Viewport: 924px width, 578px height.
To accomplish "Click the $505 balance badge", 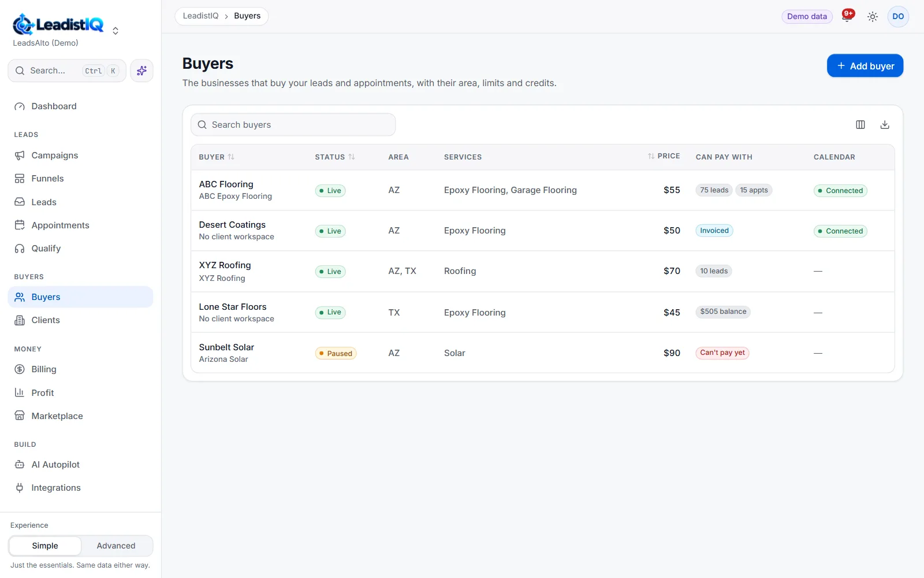I will click(723, 312).
